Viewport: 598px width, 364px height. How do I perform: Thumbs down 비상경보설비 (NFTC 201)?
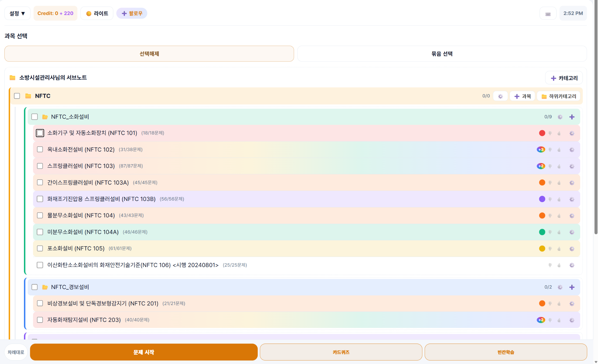(x=550, y=304)
